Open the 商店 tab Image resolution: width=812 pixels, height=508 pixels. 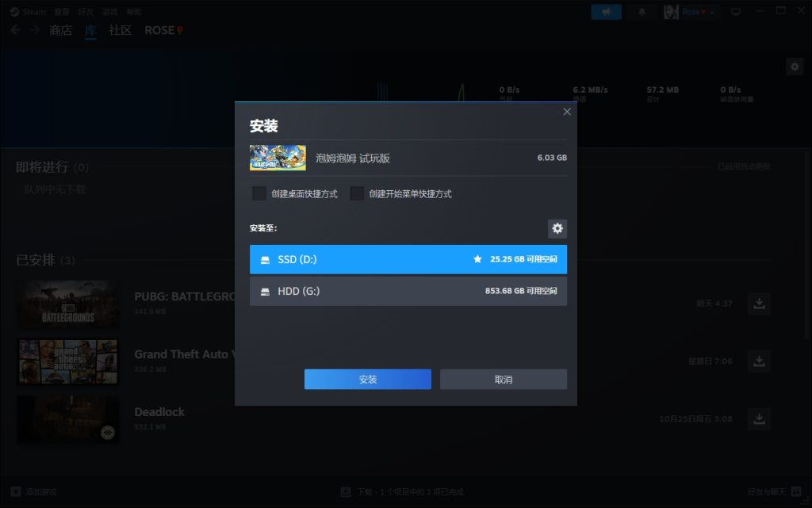tap(60, 31)
